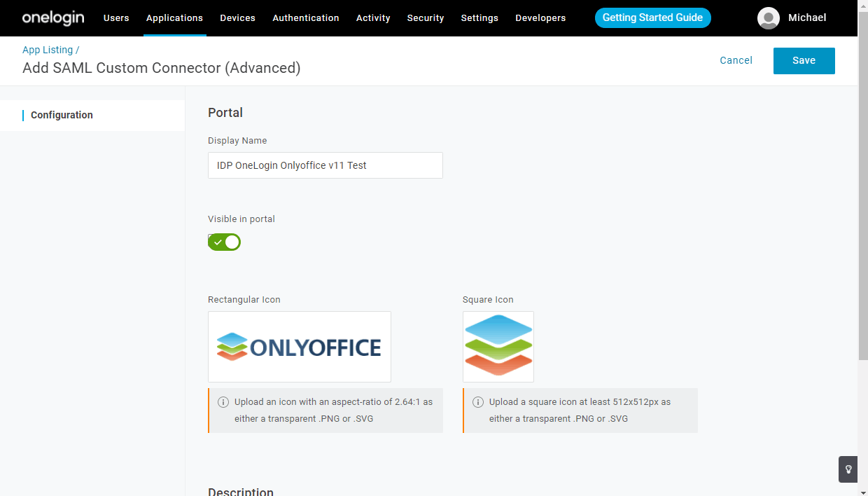
Task: Click the ONLYOFFICE square icon preview
Action: point(498,346)
